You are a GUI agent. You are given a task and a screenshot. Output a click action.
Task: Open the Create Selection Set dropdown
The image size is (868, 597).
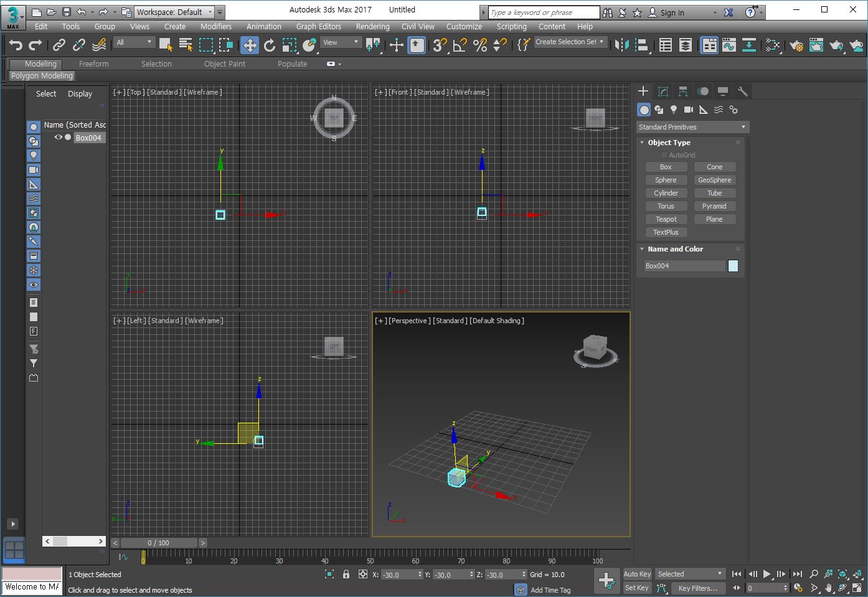tap(570, 42)
